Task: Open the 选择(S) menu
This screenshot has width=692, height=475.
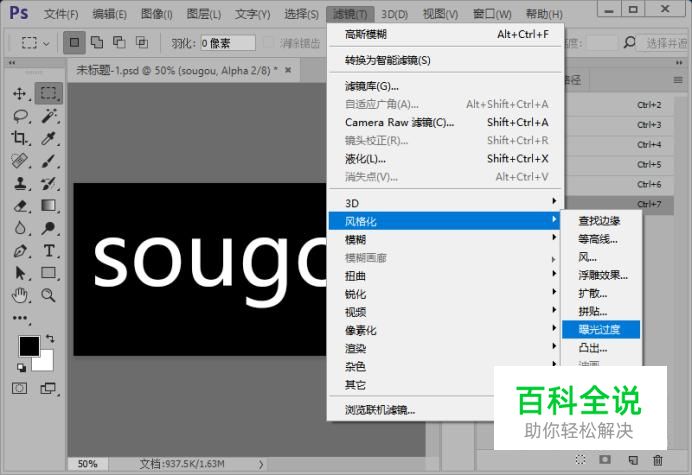Action: click(301, 14)
